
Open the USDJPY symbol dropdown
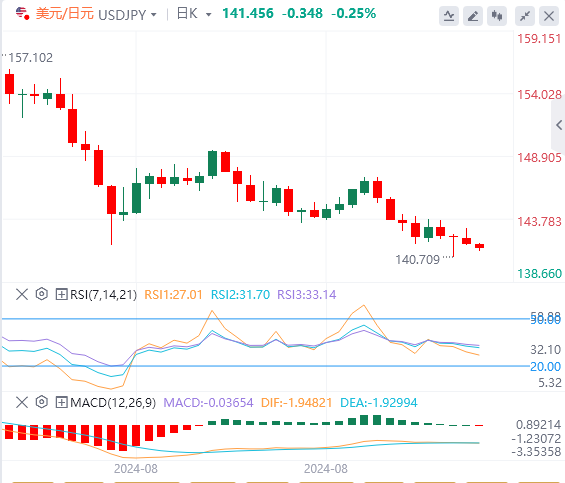point(154,15)
